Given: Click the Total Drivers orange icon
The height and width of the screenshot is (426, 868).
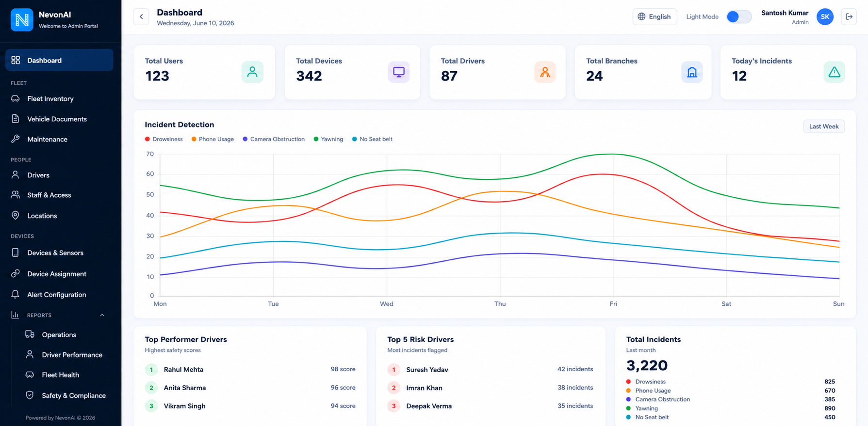Looking at the screenshot, I should click(545, 72).
